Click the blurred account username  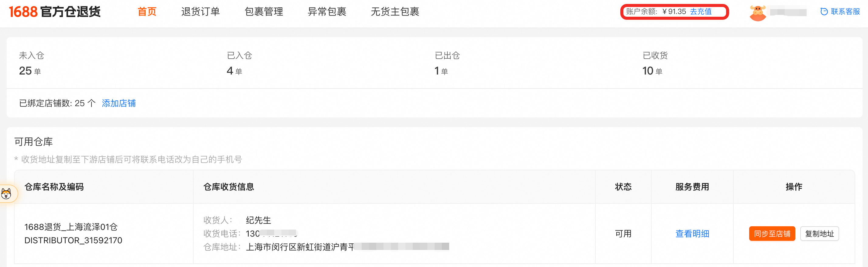(788, 12)
